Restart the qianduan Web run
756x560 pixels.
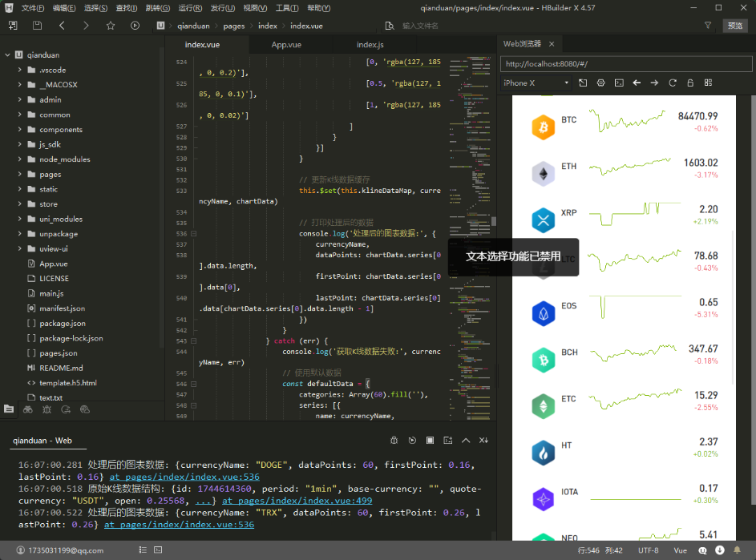(x=412, y=440)
